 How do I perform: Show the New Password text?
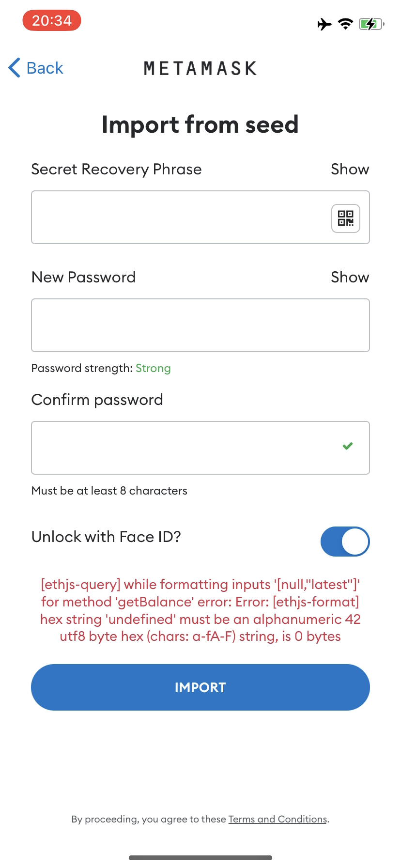[350, 277]
